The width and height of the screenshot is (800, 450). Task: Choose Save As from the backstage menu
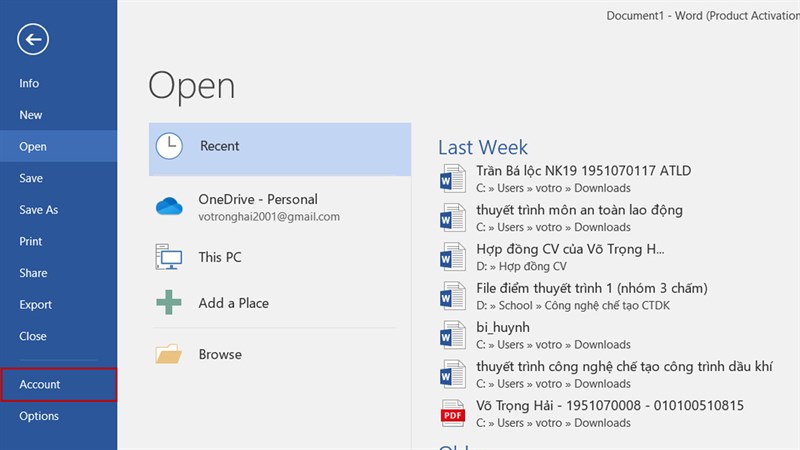[39, 210]
